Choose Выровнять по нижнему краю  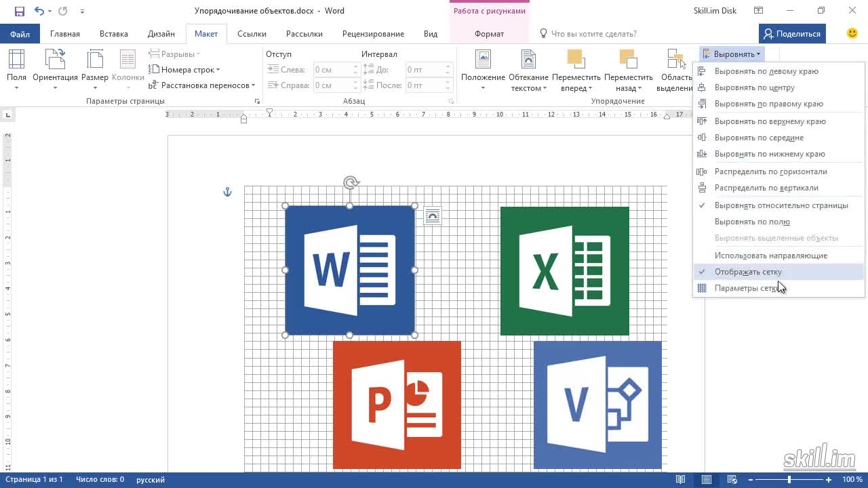(x=780, y=154)
